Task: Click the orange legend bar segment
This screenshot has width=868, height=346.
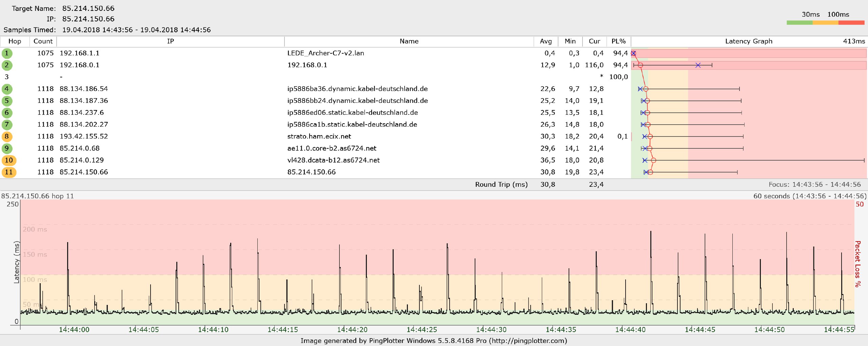Action: click(826, 23)
